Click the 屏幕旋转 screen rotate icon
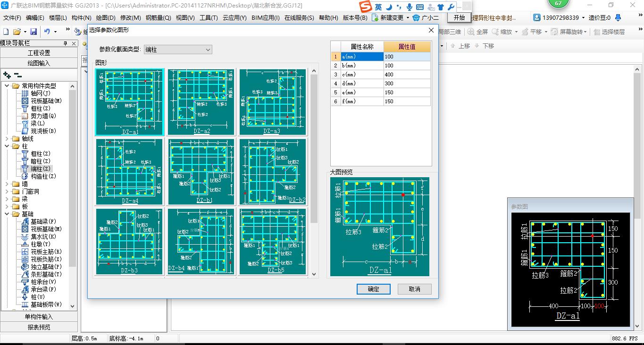644x345 pixels. 567,32
